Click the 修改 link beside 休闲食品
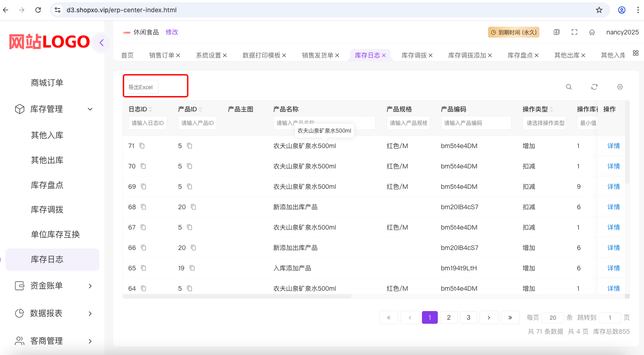This screenshot has width=644, height=355. (x=172, y=32)
